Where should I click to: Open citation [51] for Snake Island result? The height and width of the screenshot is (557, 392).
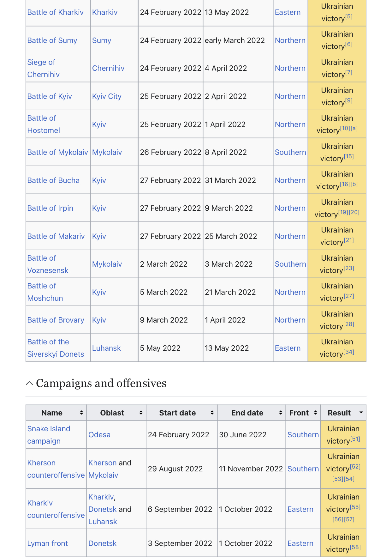click(x=355, y=439)
